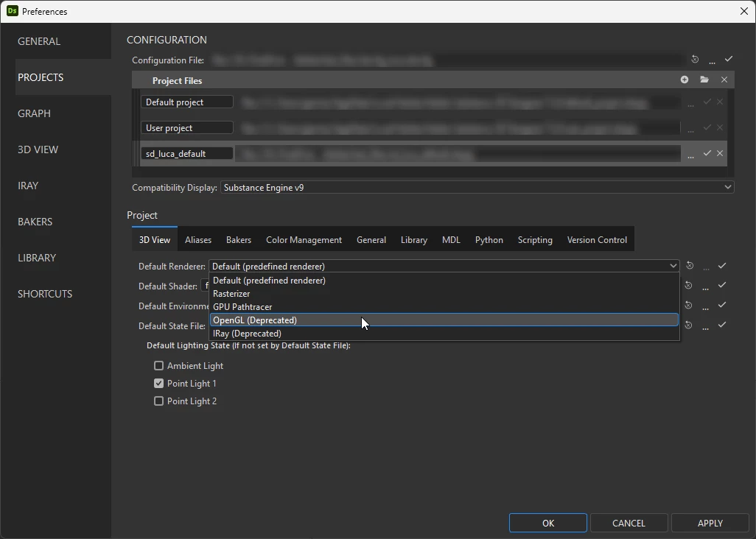Uncheck Point Light 1

coord(158,384)
